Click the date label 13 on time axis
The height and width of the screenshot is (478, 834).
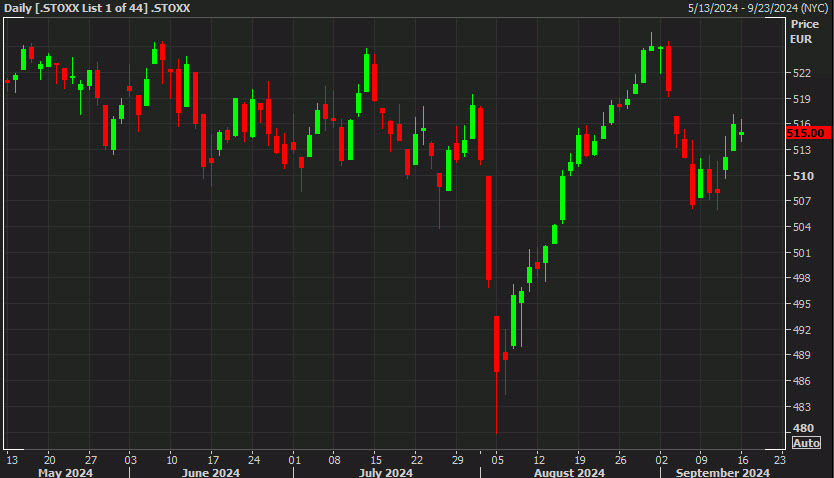tap(12, 460)
